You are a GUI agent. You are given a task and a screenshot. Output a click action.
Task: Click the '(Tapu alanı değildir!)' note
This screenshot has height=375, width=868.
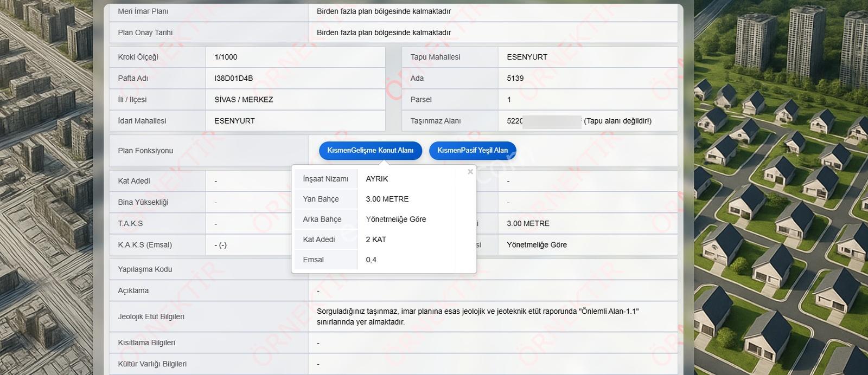[x=618, y=121]
